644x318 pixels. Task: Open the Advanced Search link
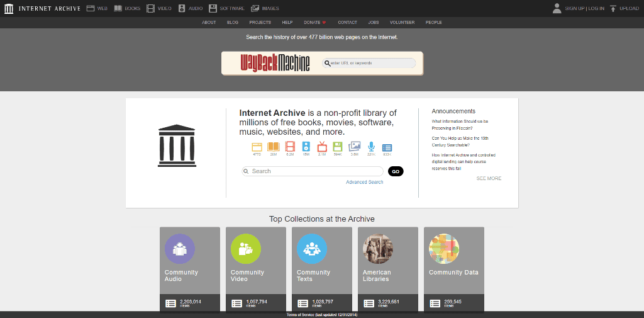(x=364, y=182)
